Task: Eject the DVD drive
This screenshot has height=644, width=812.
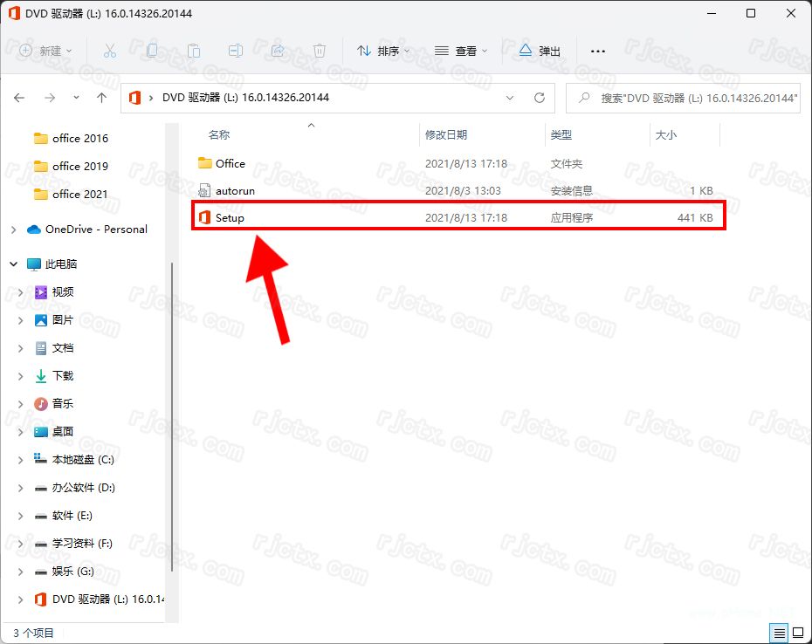Action: (539, 51)
